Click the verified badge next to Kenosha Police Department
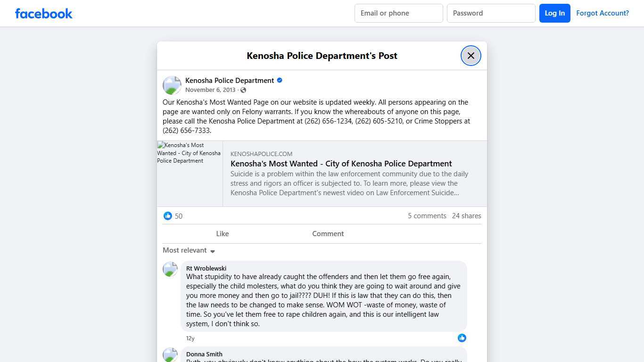 point(279,80)
